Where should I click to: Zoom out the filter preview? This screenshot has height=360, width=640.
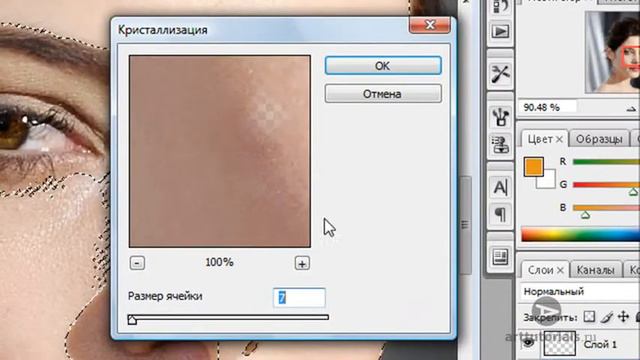tap(137, 263)
